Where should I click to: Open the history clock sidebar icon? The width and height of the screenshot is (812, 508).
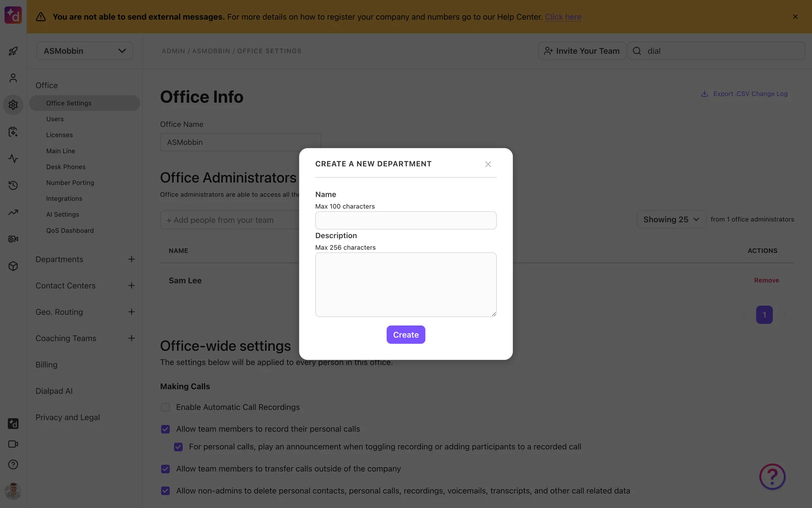tap(13, 185)
